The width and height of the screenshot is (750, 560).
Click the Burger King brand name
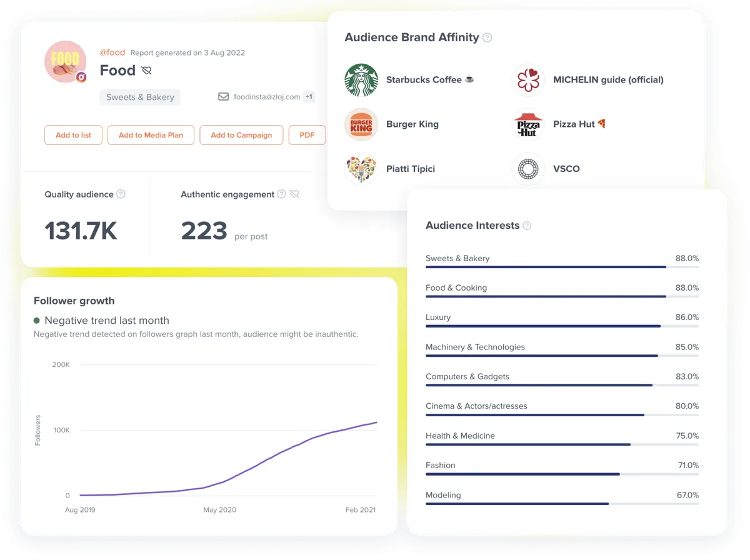[x=412, y=124]
